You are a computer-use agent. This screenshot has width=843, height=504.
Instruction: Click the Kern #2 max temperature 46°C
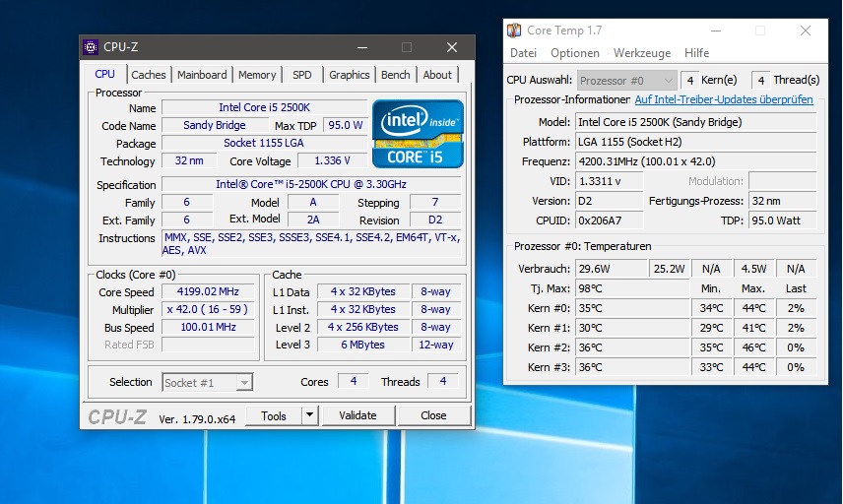point(753,347)
